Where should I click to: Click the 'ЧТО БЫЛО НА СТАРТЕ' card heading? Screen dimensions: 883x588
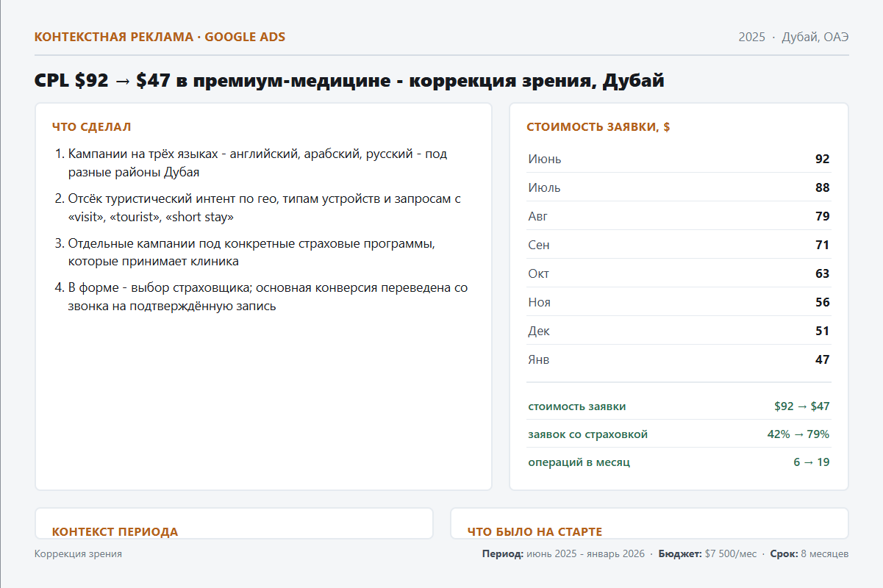click(x=535, y=531)
